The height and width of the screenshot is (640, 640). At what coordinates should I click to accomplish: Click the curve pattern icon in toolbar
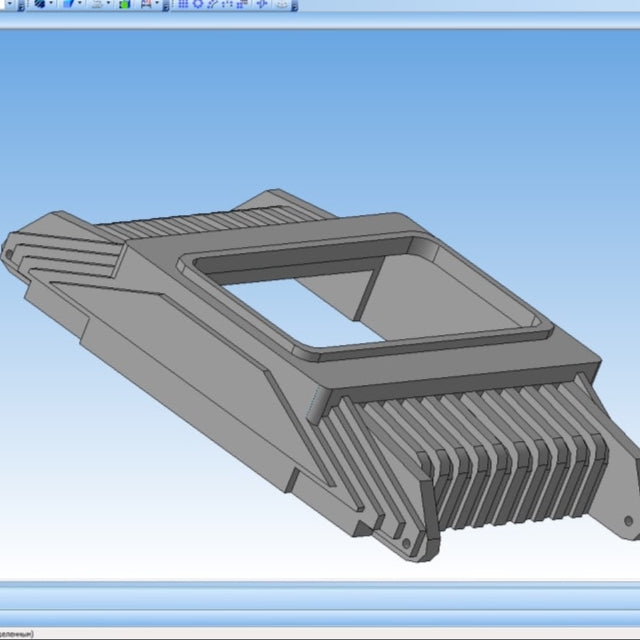click(211, 4)
